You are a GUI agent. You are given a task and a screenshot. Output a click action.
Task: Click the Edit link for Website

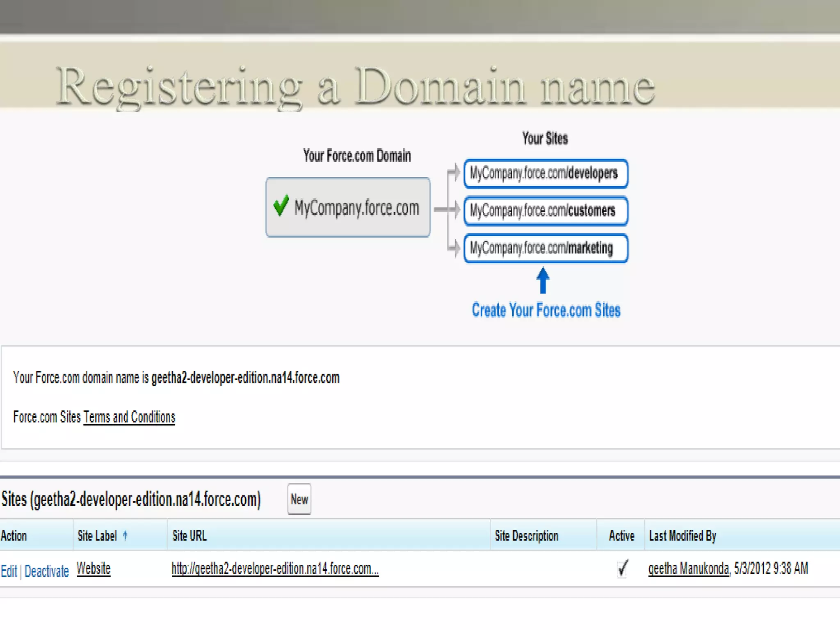(9, 571)
